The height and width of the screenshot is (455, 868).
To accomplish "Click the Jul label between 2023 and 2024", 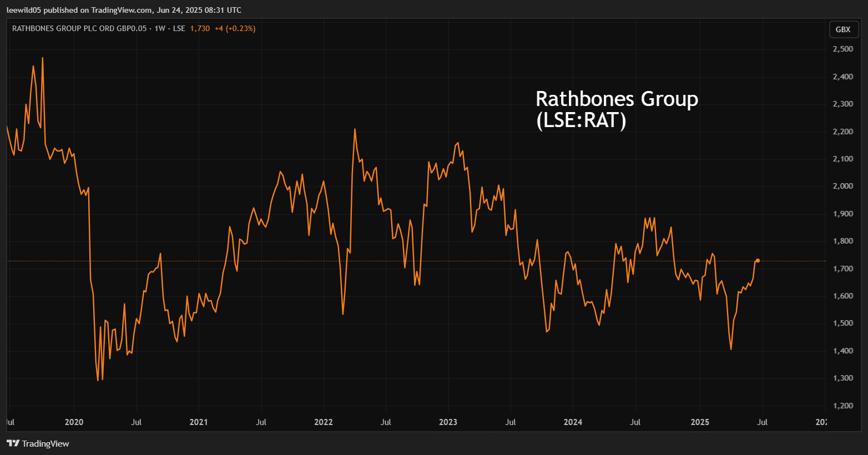I will tap(511, 422).
